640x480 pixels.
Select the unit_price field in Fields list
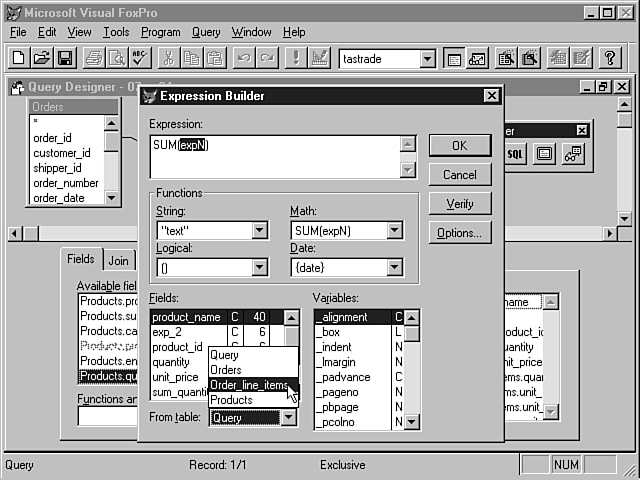178,378
